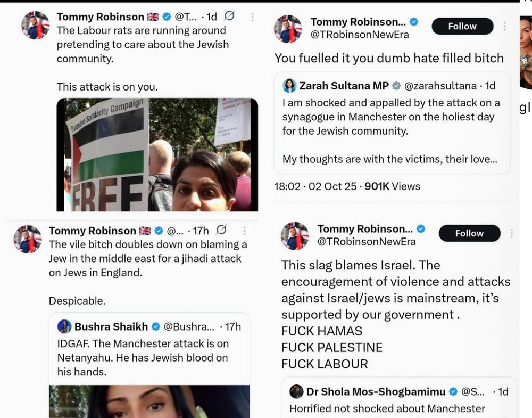Open the quoted Bushra Shaikh tweet text
This screenshot has height=418, width=532.
[143, 357]
